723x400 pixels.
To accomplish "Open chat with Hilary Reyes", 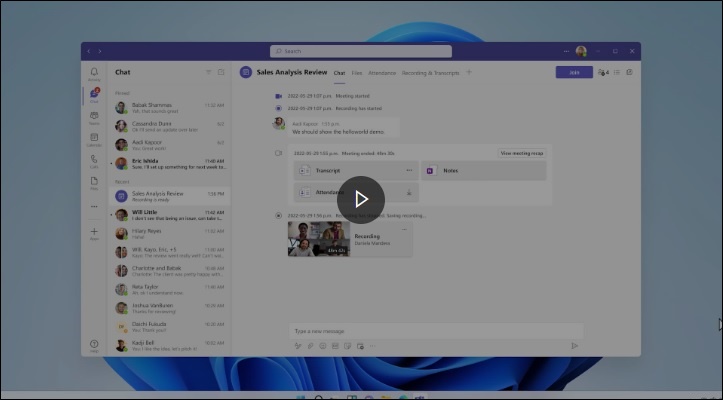I will tap(169, 233).
